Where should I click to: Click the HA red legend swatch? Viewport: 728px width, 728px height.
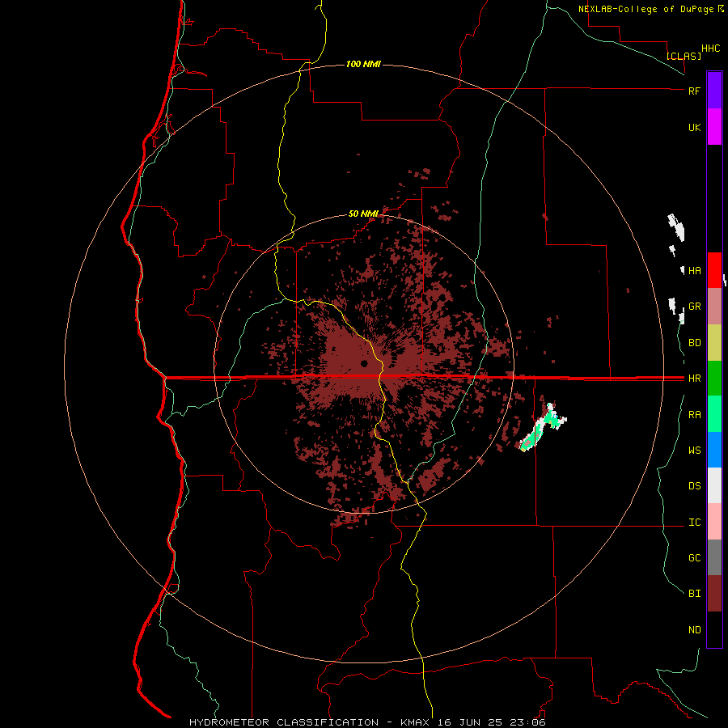[714, 270]
